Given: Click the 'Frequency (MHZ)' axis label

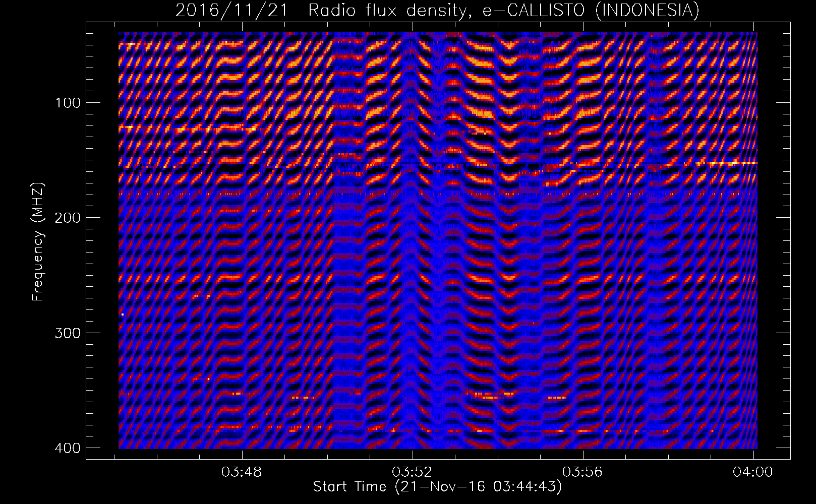Looking at the screenshot, I should click(x=38, y=241).
